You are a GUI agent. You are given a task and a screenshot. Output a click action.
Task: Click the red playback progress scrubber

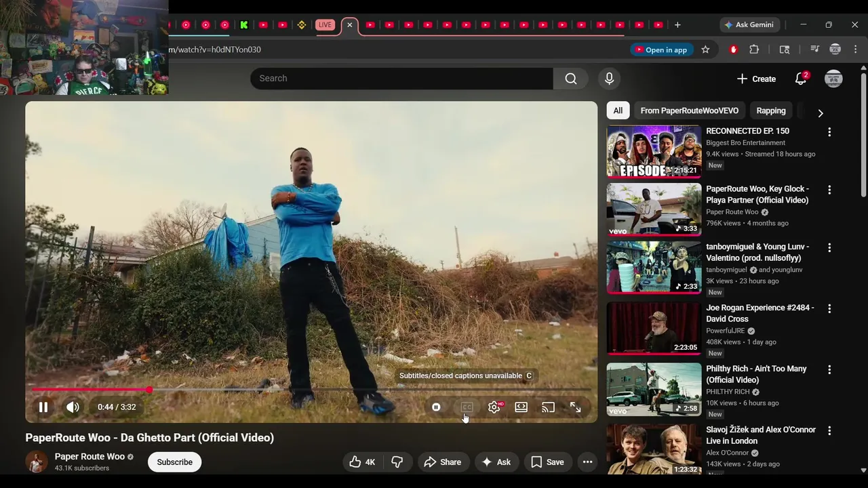[x=149, y=390]
